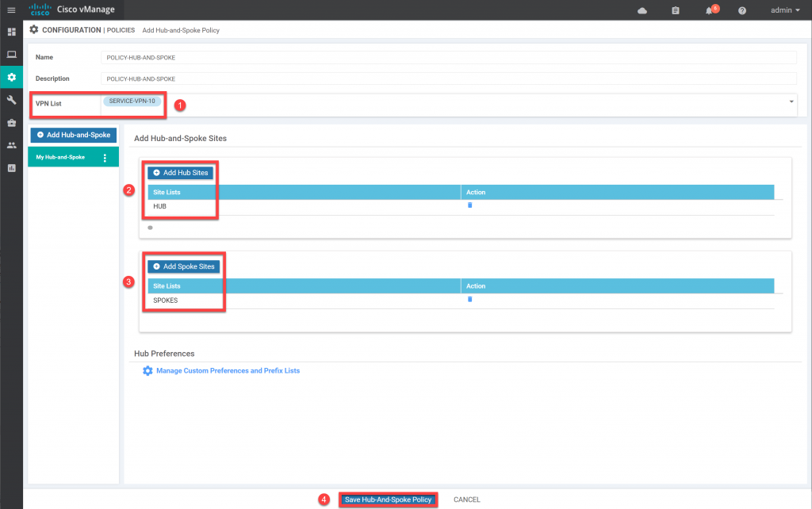This screenshot has width=812, height=509.
Task: Click inside the Description input field
Action: tap(448, 78)
